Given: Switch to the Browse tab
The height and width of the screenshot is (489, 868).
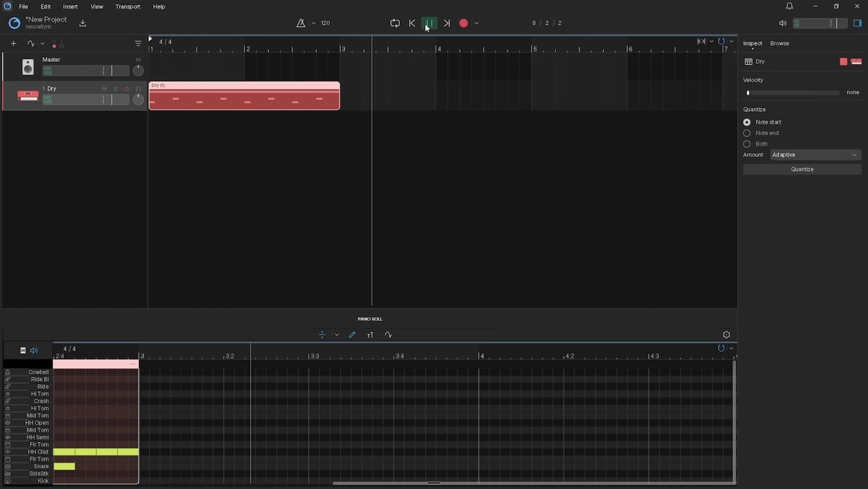Looking at the screenshot, I should pyautogui.click(x=779, y=43).
